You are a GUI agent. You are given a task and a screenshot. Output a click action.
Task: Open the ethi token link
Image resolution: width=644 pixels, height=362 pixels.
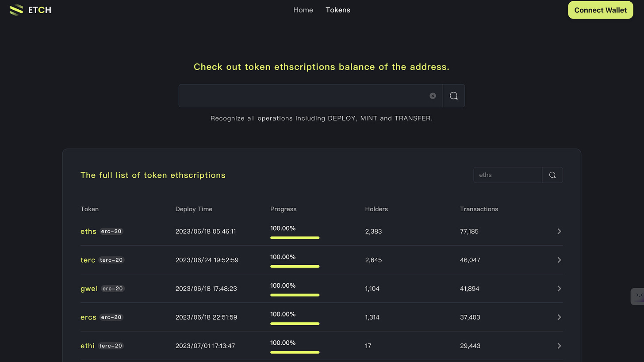click(88, 346)
